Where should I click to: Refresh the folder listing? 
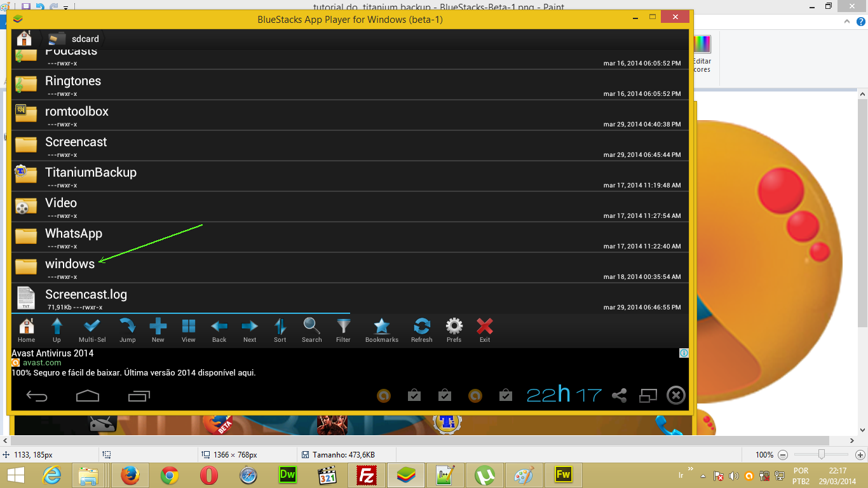[422, 330]
